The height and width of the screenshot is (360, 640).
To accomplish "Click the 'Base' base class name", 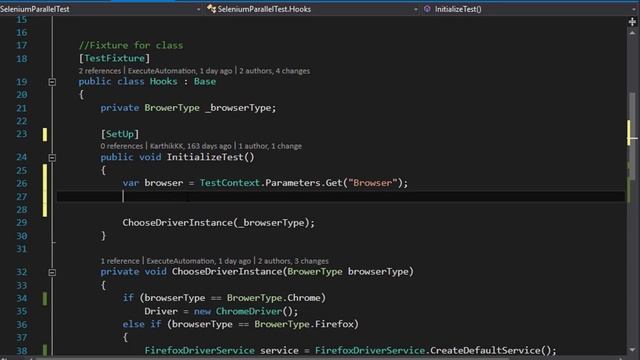I will (x=205, y=81).
